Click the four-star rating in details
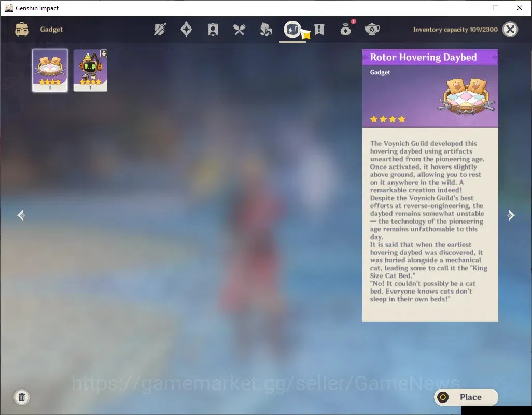 [x=388, y=119]
